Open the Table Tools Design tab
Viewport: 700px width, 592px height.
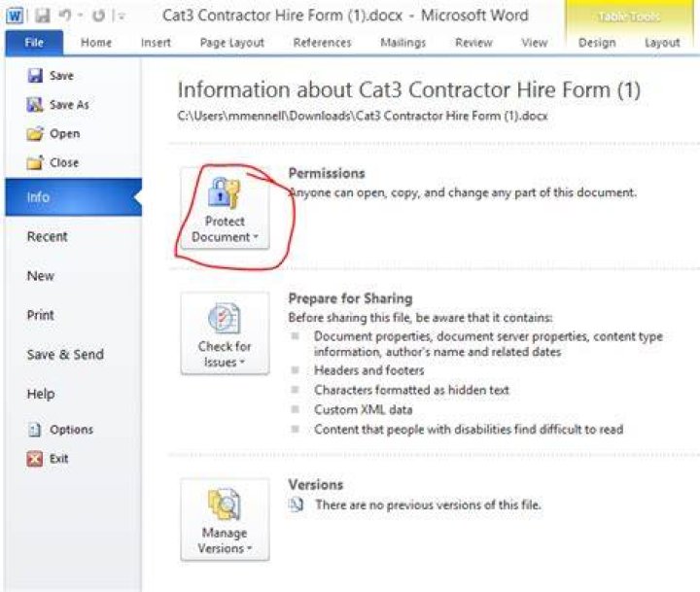(x=597, y=43)
